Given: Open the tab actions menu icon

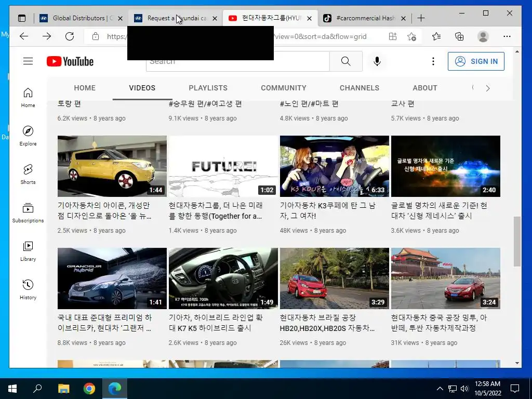Looking at the screenshot, I should click(x=22, y=18).
